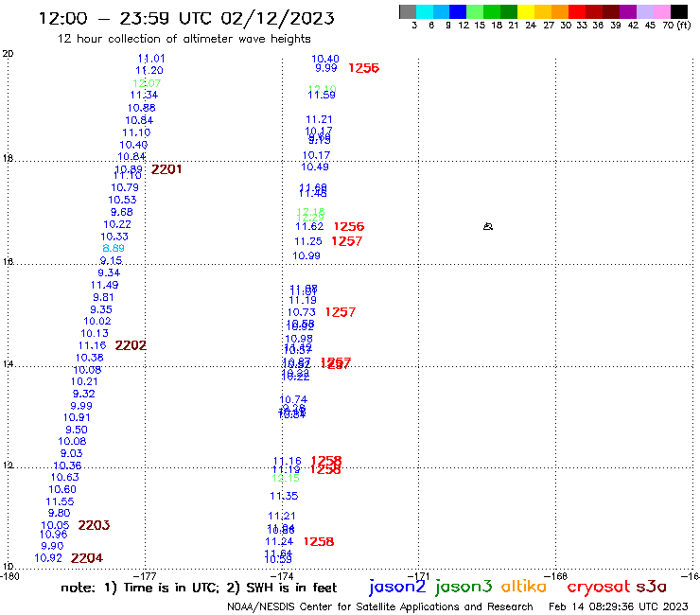Pick the cyan swatch in the color scale
Image resolution: width=700 pixels, height=615 pixels.
424,11
